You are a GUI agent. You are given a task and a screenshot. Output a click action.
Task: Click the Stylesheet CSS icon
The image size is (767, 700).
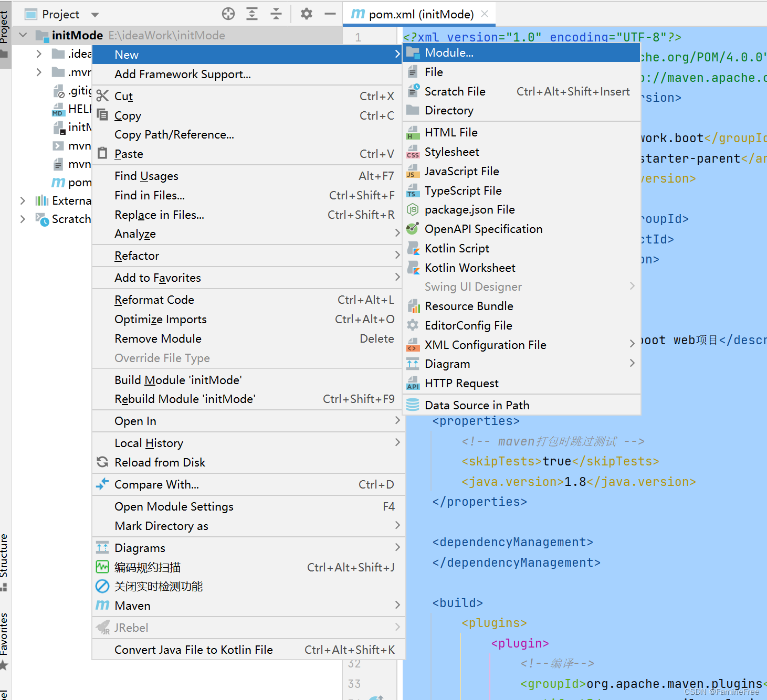(x=413, y=152)
